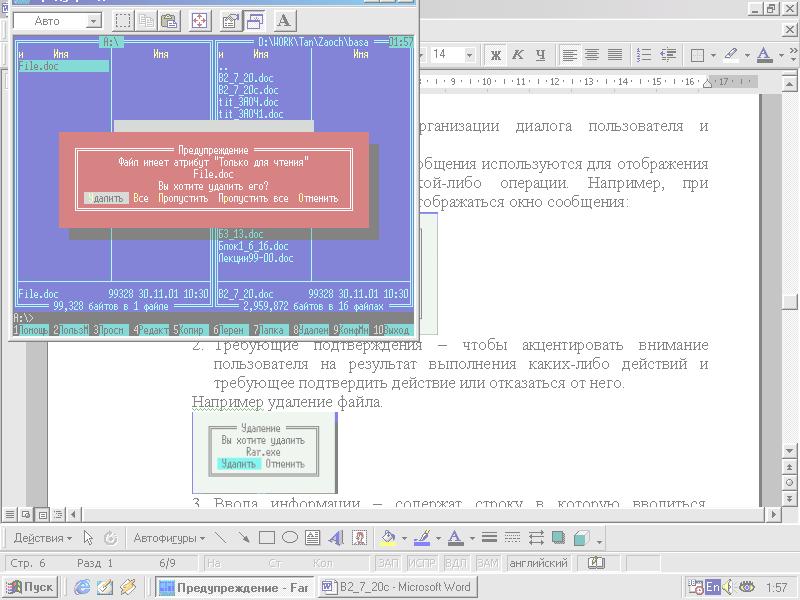Click the Background mode icon in Far toolbar
Screen dimensions: 800x600
tap(255, 21)
